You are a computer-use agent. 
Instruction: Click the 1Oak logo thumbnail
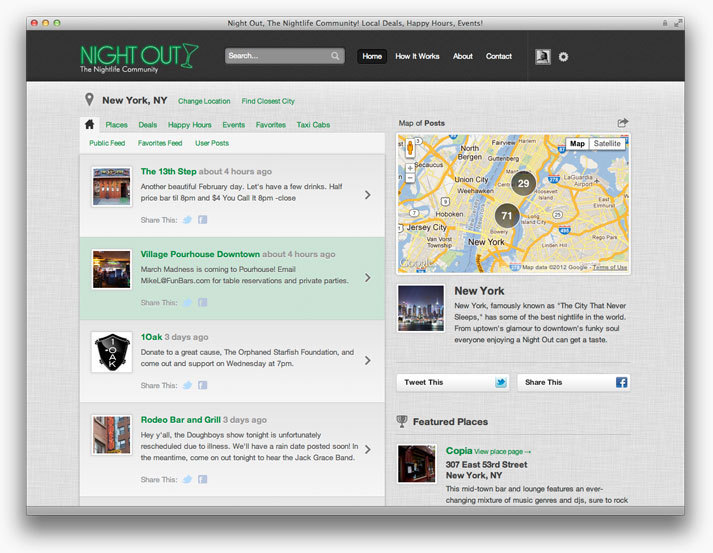111,352
